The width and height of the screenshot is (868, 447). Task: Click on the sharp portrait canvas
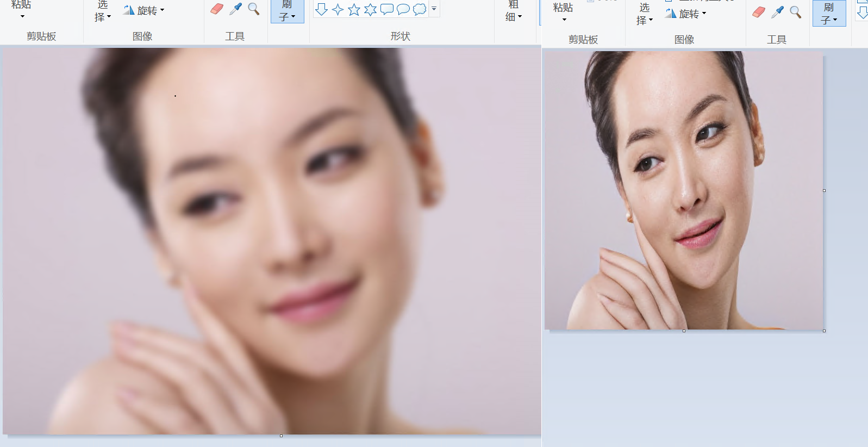coord(684,190)
